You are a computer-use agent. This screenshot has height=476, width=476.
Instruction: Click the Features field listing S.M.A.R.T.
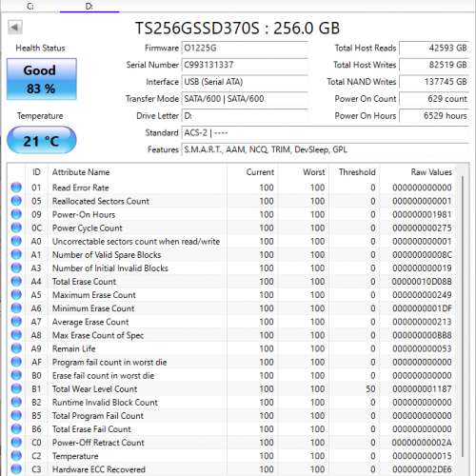(326, 149)
